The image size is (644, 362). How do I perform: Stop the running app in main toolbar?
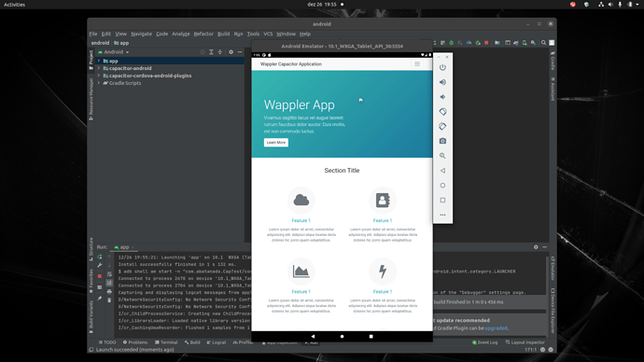tap(486, 43)
